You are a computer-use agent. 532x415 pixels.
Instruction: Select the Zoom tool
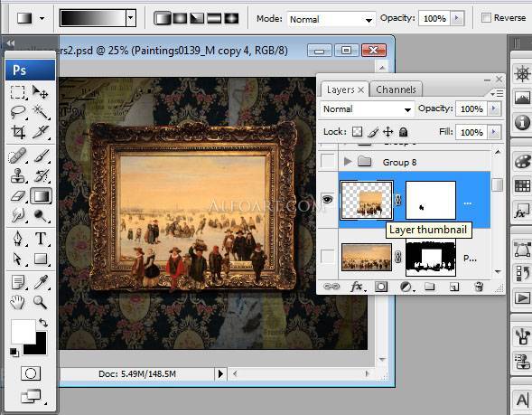coord(41,302)
